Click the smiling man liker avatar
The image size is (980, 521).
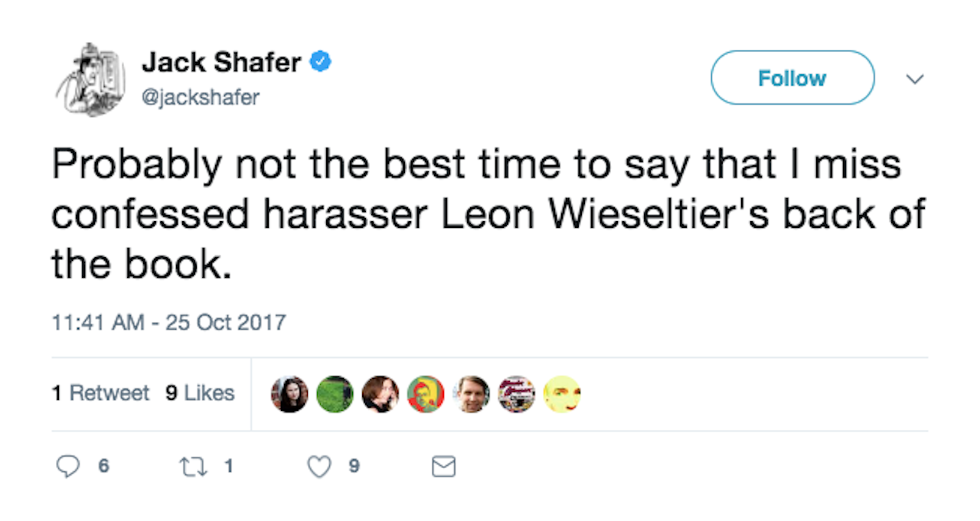tap(471, 394)
